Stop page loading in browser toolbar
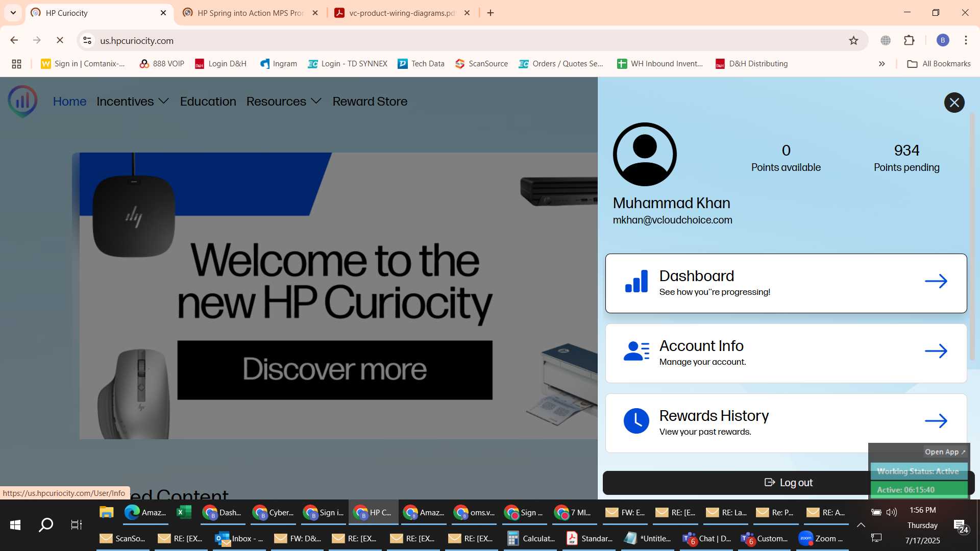Screen dimensions: 980x551 pyautogui.click(x=60, y=40)
